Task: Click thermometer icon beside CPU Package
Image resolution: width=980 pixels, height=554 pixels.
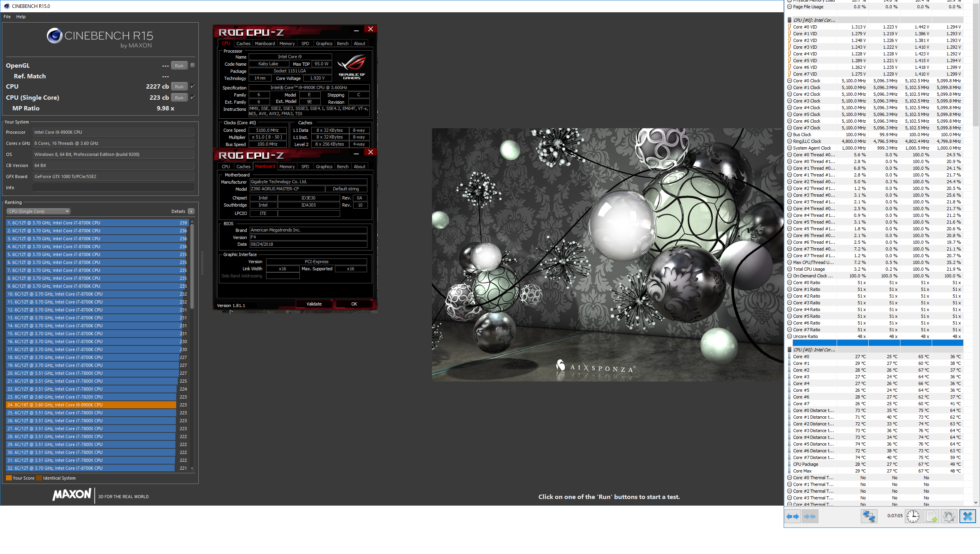Action: pyautogui.click(x=789, y=464)
